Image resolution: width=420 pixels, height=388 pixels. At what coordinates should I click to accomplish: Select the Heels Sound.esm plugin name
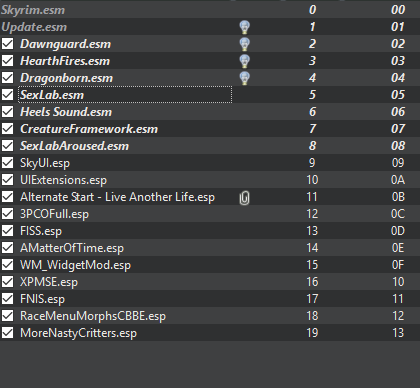tap(66, 112)
